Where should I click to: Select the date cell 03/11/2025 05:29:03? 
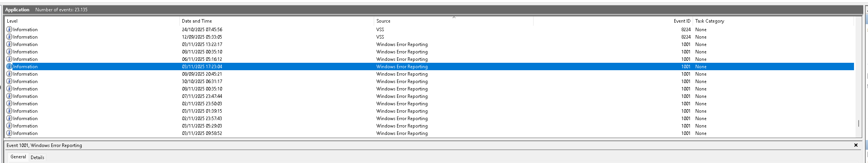click(x=202, y=126)
